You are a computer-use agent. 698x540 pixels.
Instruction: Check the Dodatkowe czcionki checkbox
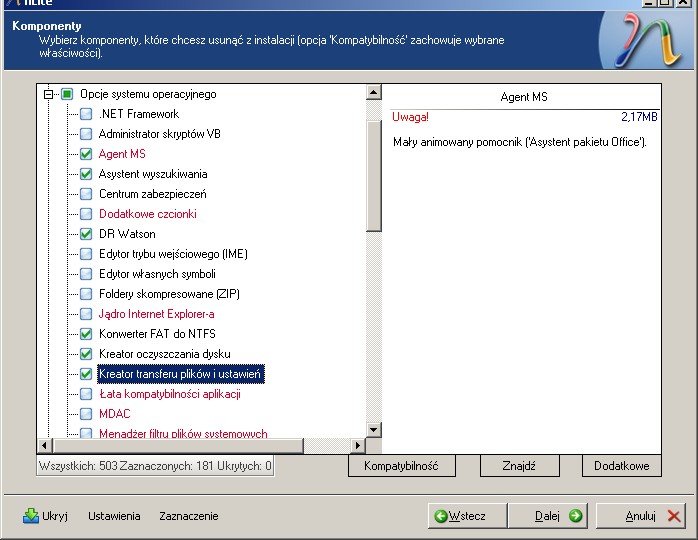[x=86, y=214]
